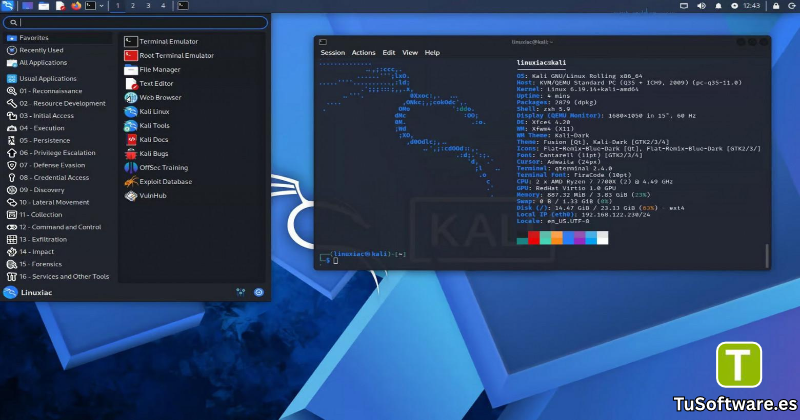
Task: Launch Firefox from the top panel
Action: tap(76, 6)
